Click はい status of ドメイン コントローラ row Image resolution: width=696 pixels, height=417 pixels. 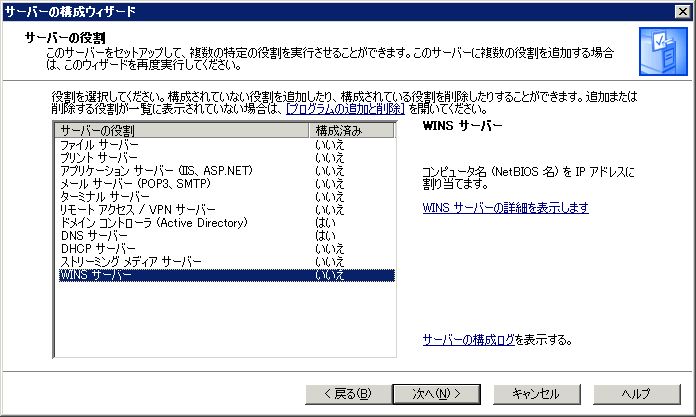[325, 222]
